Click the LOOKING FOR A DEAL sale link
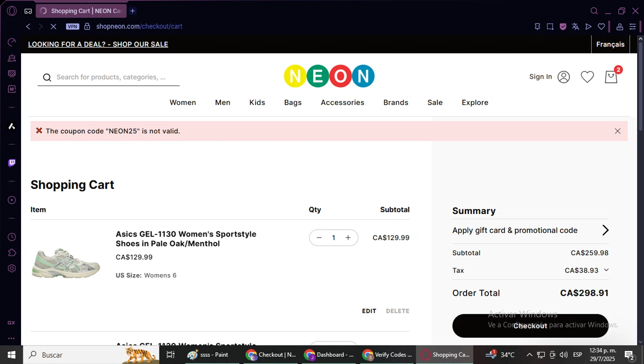The image size is (644, 364). click(x=98, y=44)
